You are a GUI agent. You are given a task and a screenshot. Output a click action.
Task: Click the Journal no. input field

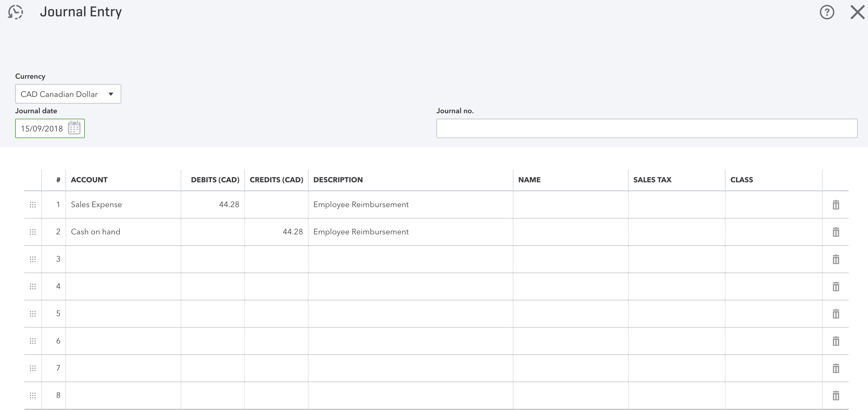coord(646,128)
